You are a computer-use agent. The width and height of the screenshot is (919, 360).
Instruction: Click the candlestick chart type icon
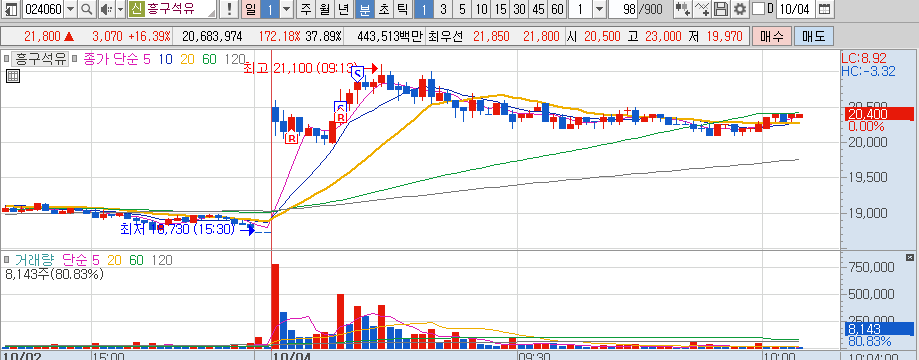tap(682, 9)
